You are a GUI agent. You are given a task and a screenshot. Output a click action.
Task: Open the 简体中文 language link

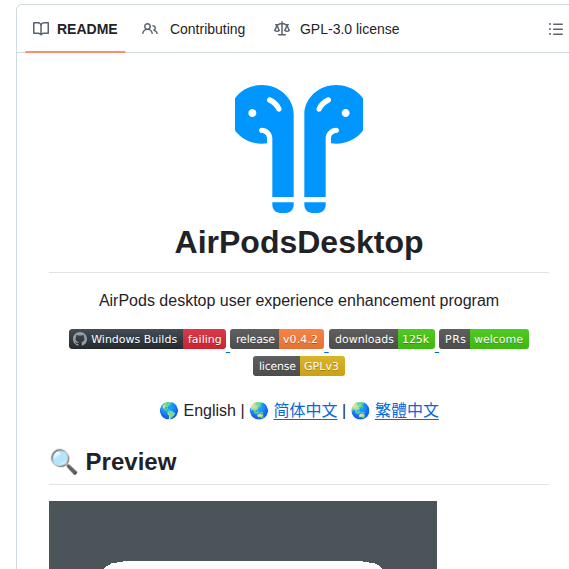(x=305, y=411)
